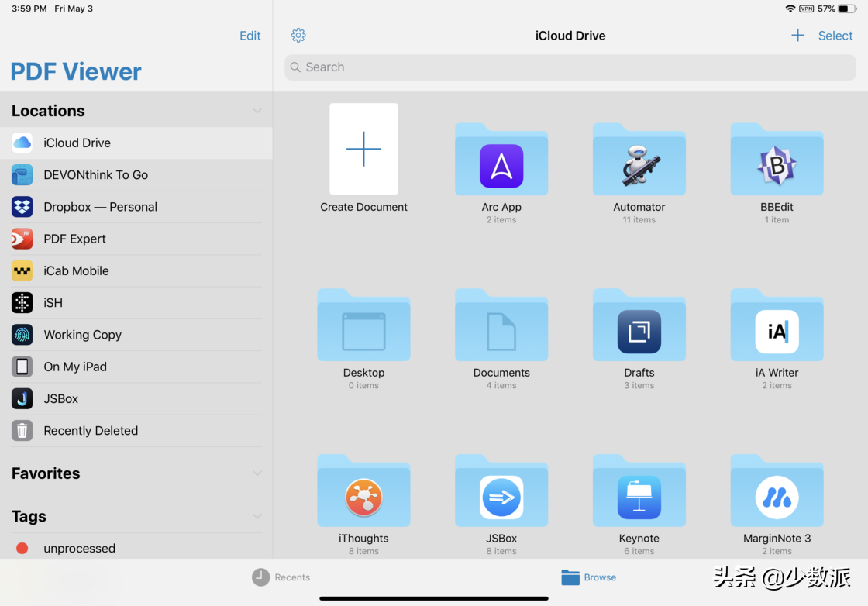Click the iCab Mobile taxi icon
The width and height of the screenshot is (868, 606).
[x=22, y=270]
